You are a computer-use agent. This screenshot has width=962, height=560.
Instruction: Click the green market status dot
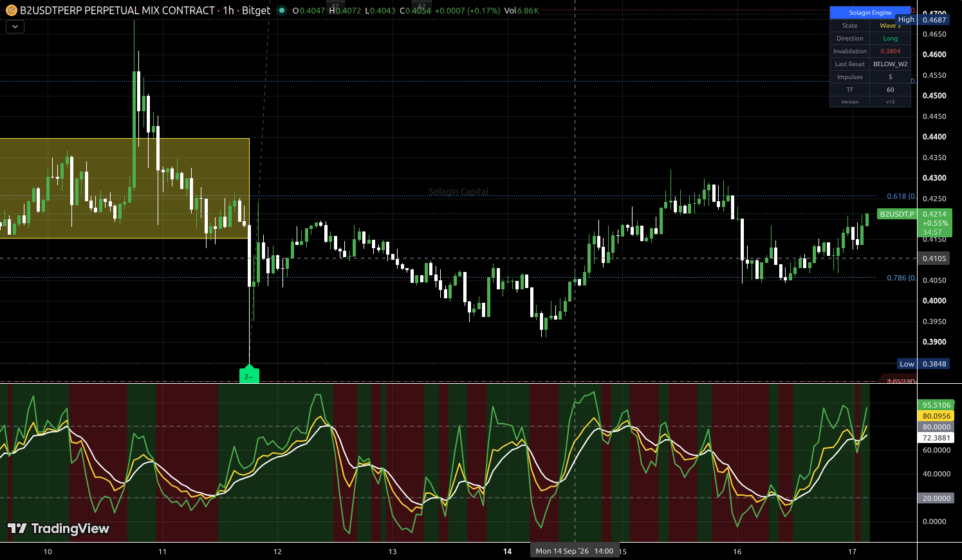click(282, 10)
